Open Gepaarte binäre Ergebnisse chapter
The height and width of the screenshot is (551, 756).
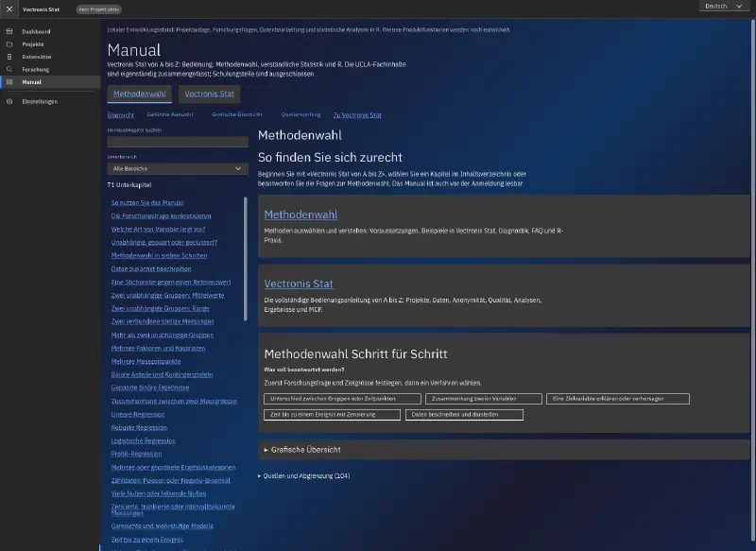coord(150,387)
